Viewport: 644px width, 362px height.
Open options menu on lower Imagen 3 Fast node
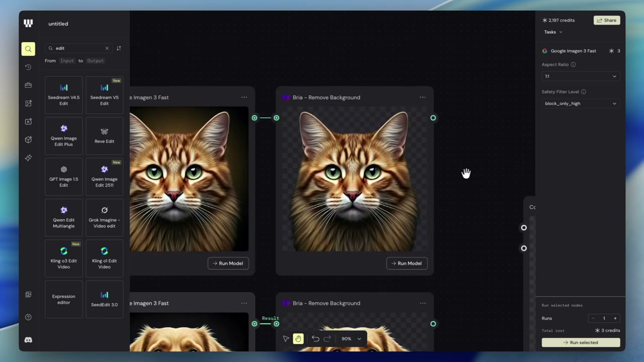[244, 303]
